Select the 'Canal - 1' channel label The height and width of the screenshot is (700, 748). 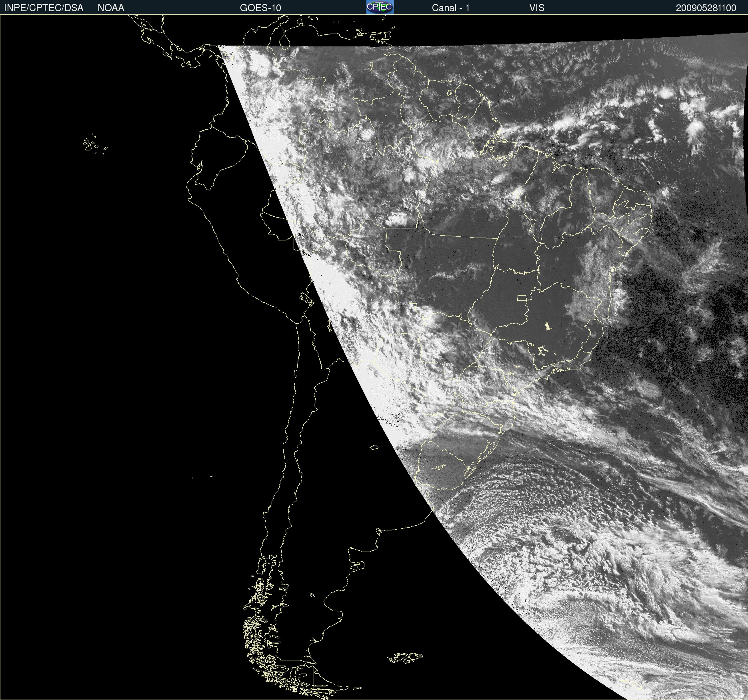coord(450,8)
